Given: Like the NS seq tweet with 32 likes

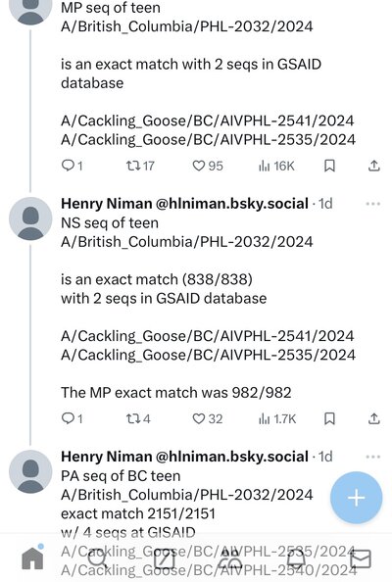Looking at the screenshot, I should [x=208, y=418].
